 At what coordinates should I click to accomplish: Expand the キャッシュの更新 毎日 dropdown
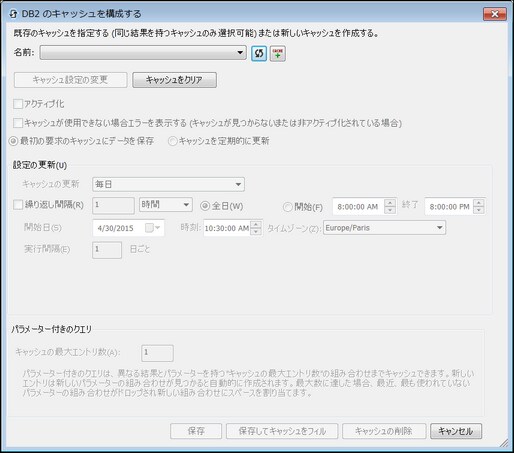(168, 184)
